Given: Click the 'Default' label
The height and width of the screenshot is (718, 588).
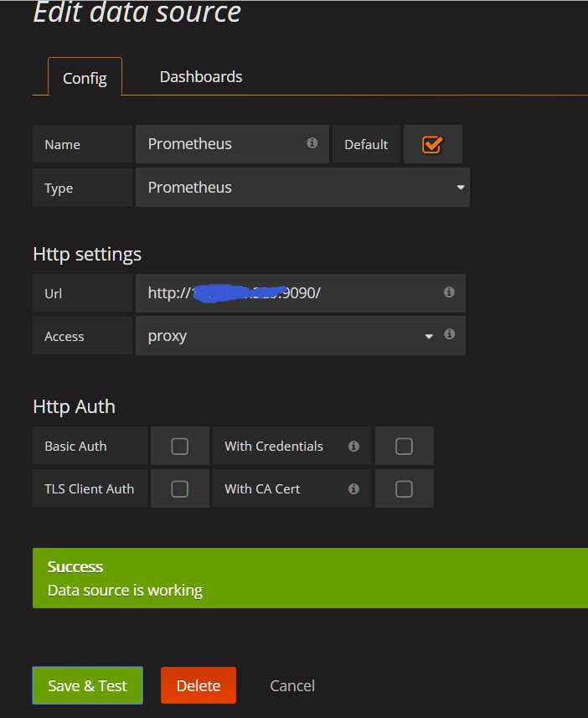Looking at the screenshot, I should [366, 144].
